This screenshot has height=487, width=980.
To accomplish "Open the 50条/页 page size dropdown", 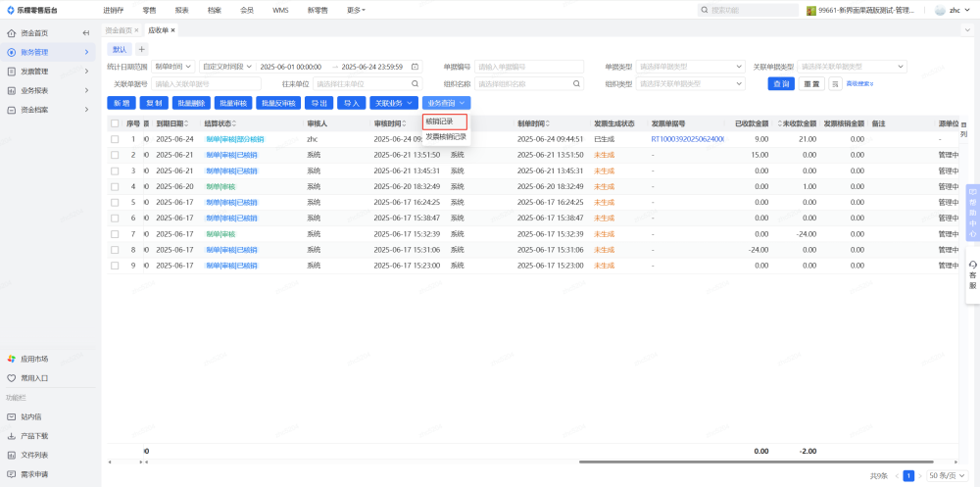I will tap(946, 475).
